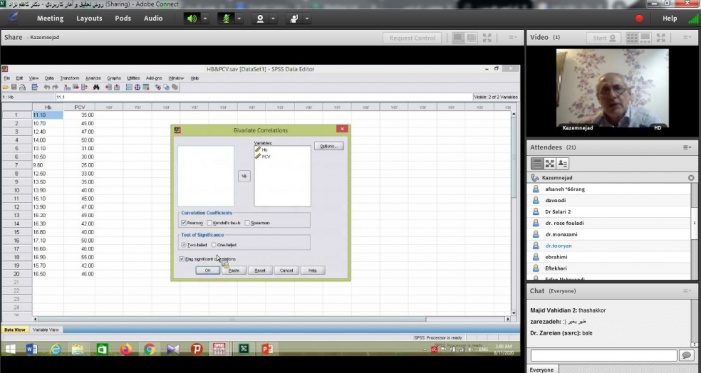Click the Request Control button
The width and height of the screenshot is (701, 373).
coord(412,38)
